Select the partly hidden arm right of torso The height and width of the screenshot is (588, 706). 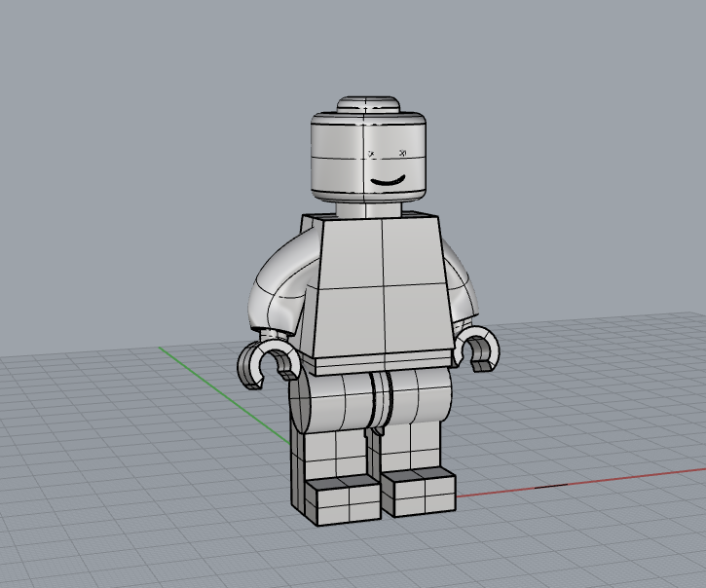tap(462, 283)
